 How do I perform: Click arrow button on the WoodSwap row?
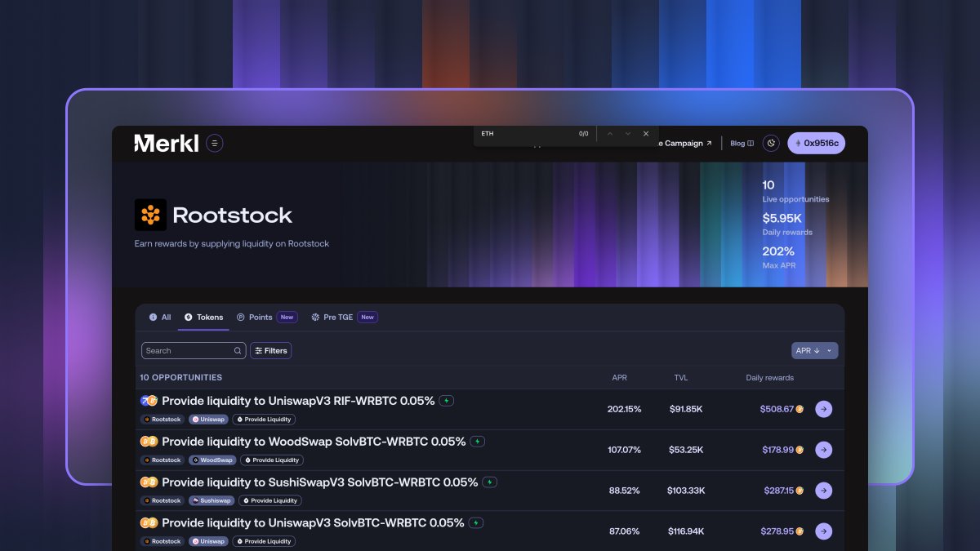[x=824, y=450]
